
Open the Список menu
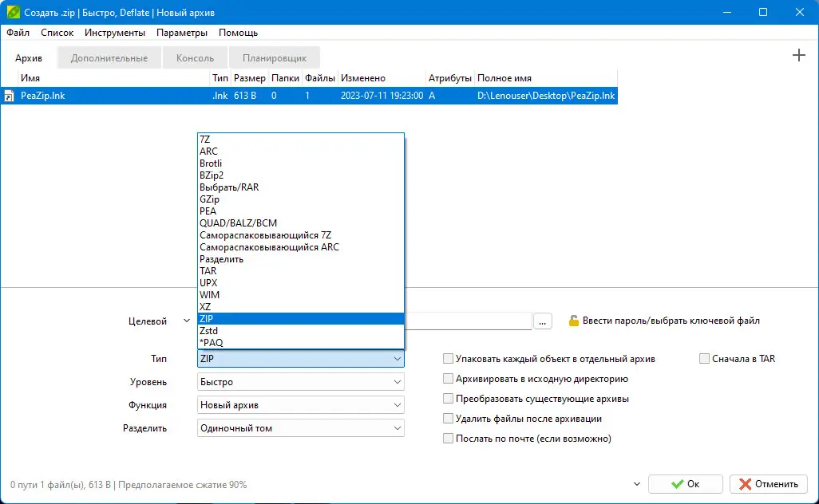pos(57,33)
